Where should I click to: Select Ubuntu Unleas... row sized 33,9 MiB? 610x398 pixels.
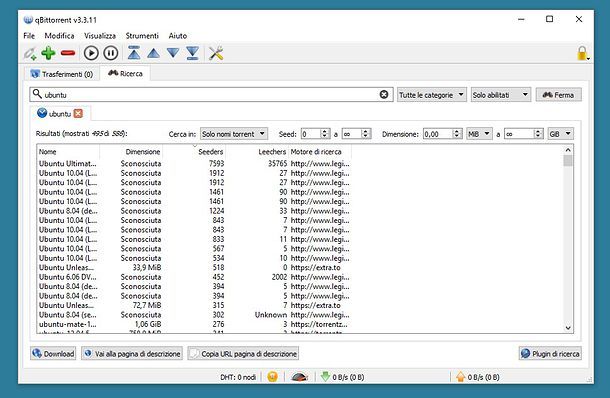(x=194, y=268)
